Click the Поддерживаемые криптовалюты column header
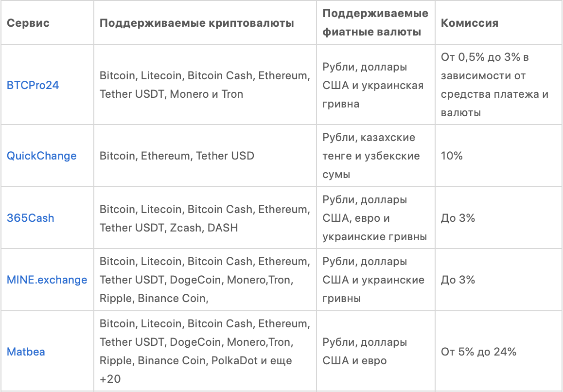 tap(197, 23)
